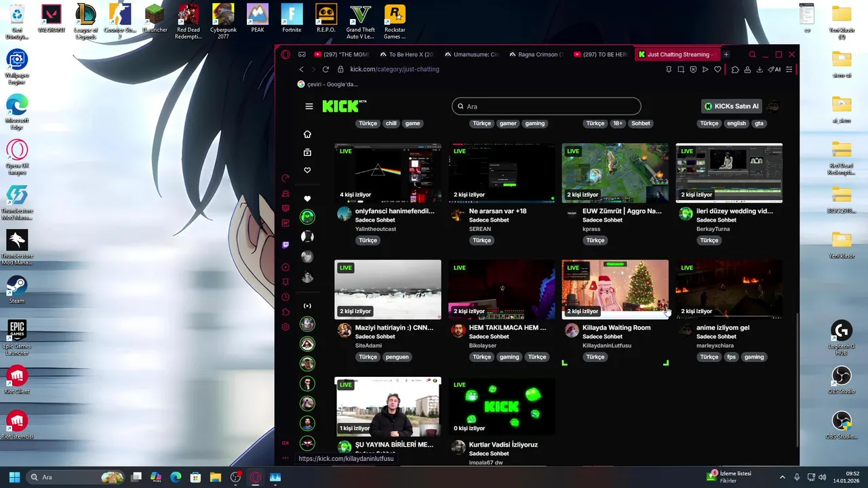Open 'Killayda Waiting Room' stream thumbnail

coord(615,289)
